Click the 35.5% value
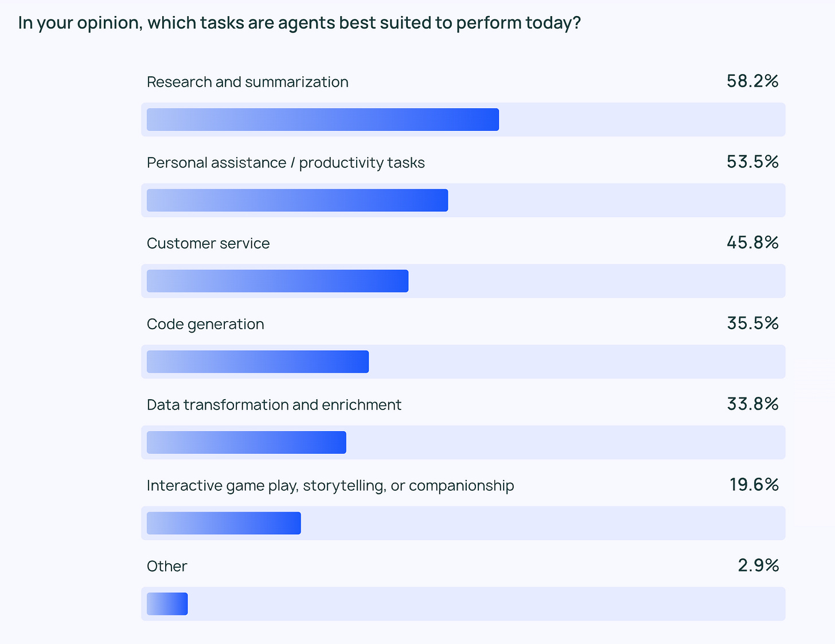Screen dimensions: 835x644 coord(752,324)
